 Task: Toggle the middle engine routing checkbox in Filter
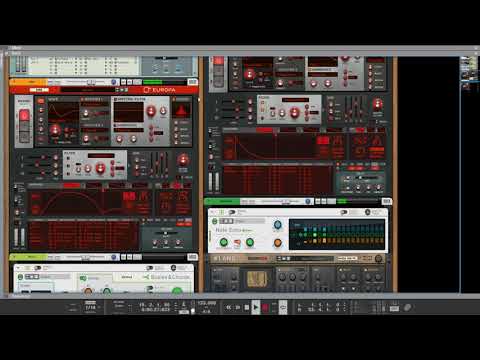tap(68, 166)
